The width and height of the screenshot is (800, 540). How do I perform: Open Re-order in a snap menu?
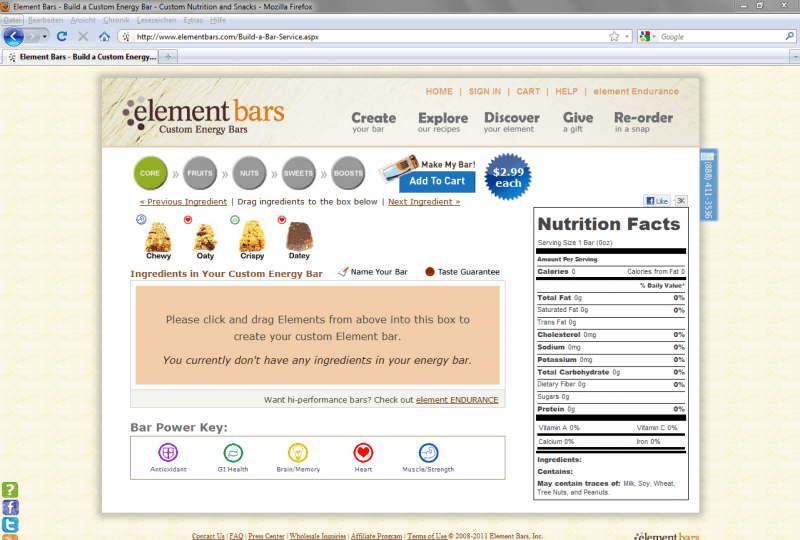tap(643, 122)
